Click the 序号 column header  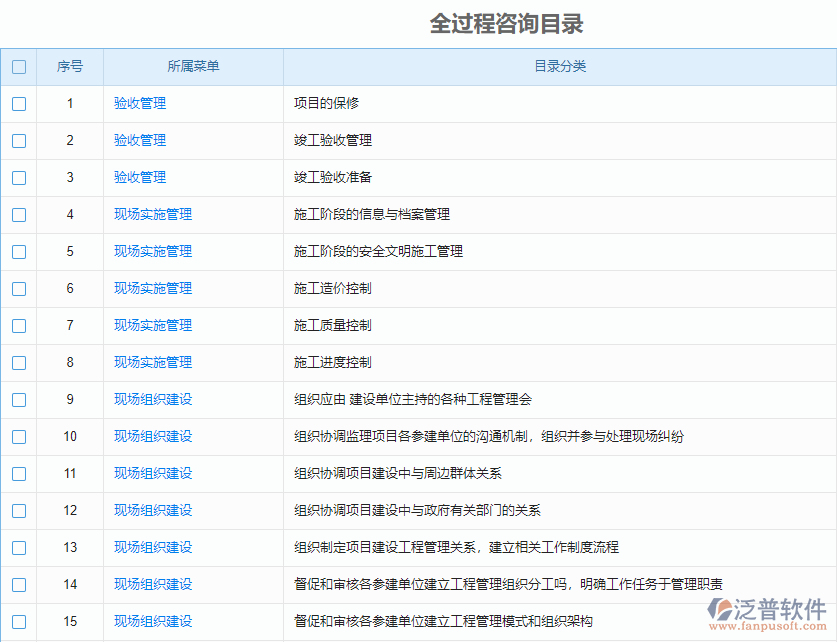70,66
